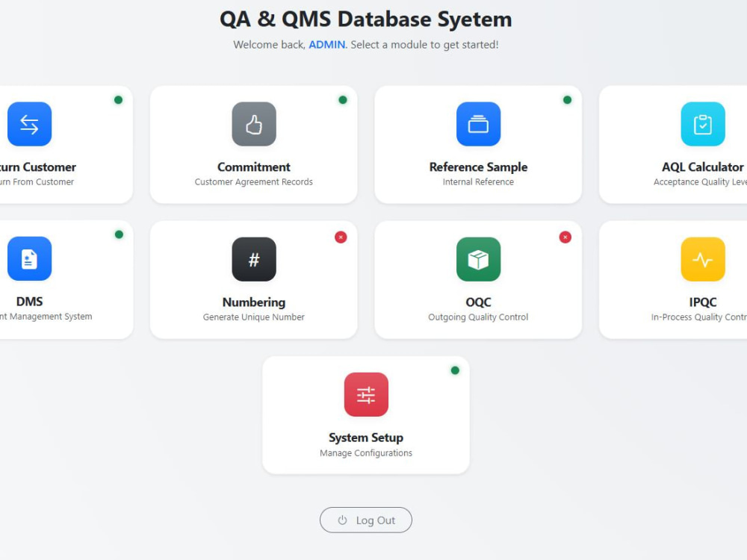Select the Numbering module title

(x=254, y=302)
